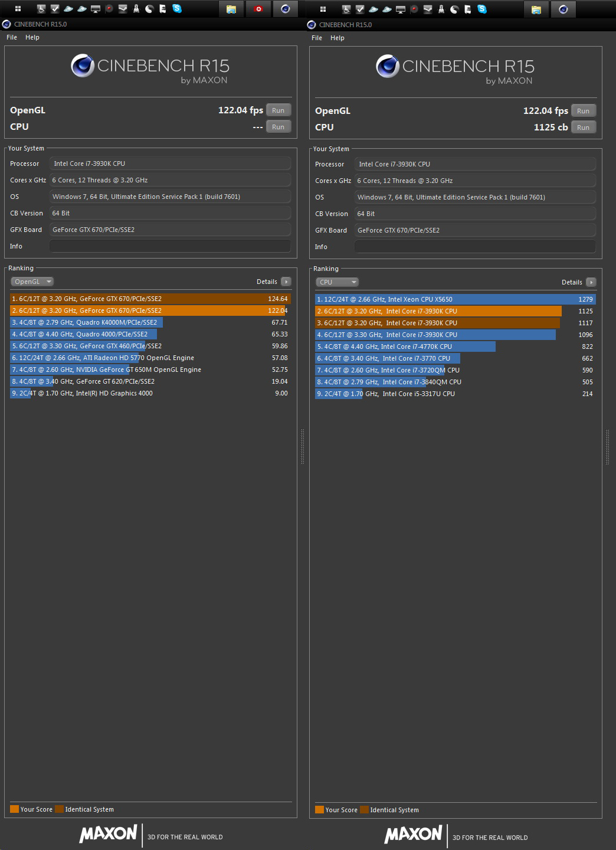616x850 pixels.
Task: Open the File menu in the left window
Action: click(12, 37)
